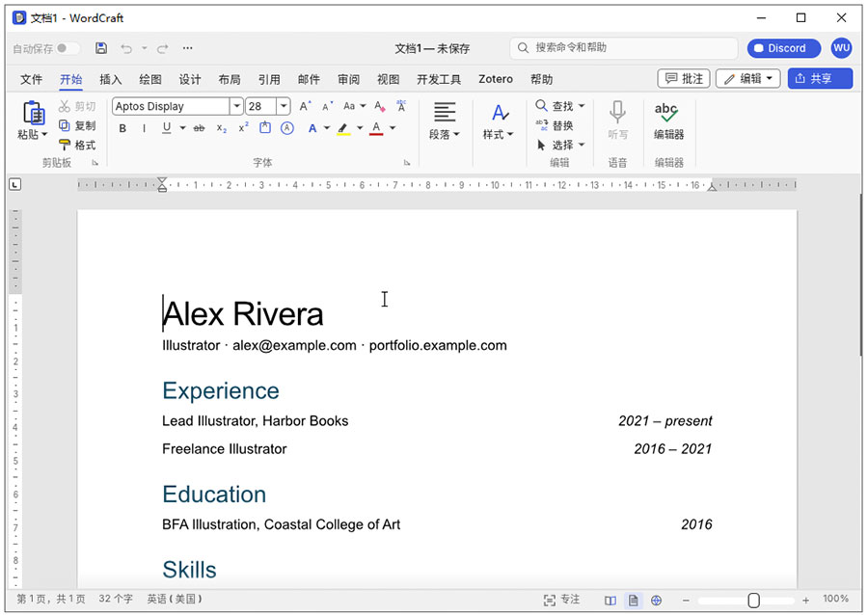Click the enclosed character circle-A icon
The width and height of the screenshot is (868, 615).
pos(287,128)
